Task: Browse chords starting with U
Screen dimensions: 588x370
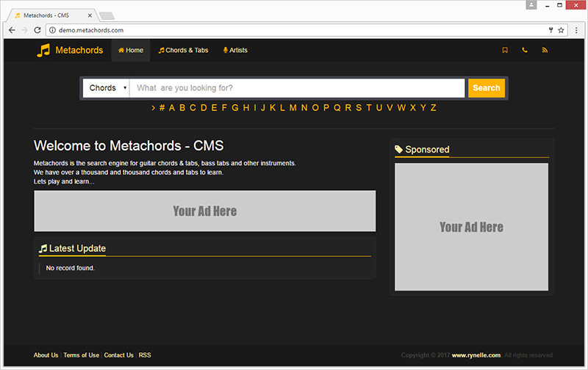Action: point(379,108)
